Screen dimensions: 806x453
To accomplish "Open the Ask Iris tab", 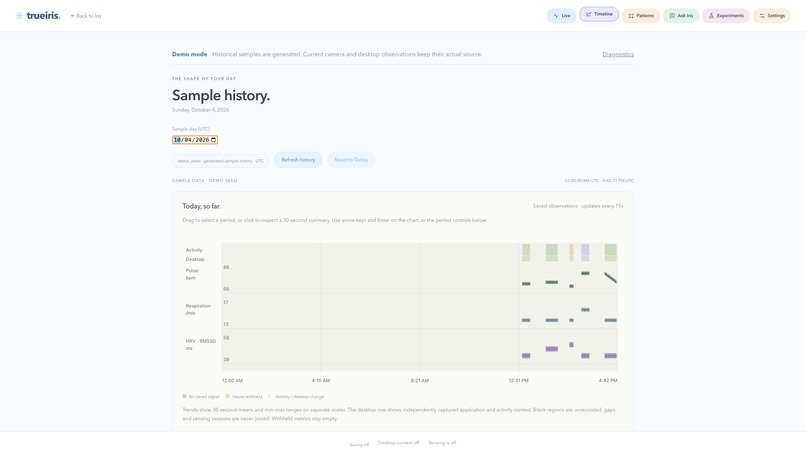I will 681,15.
